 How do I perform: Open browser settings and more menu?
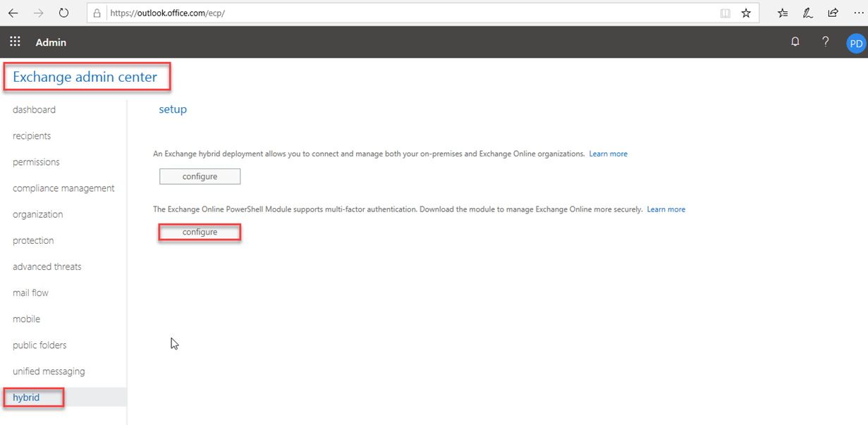coord(857,13)
